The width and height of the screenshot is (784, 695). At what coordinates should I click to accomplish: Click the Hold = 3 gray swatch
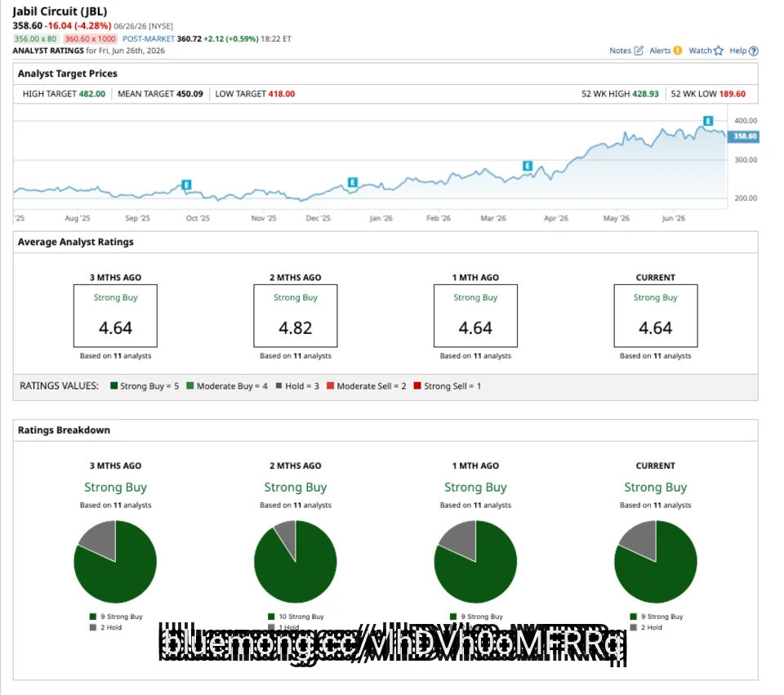pos(279,385)
